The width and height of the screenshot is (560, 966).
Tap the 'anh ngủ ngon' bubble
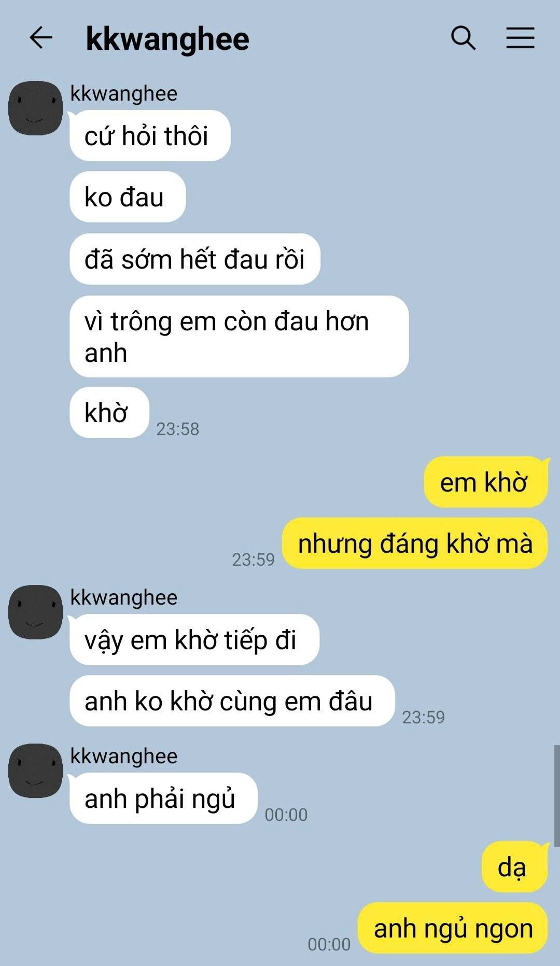pos(453,928)
